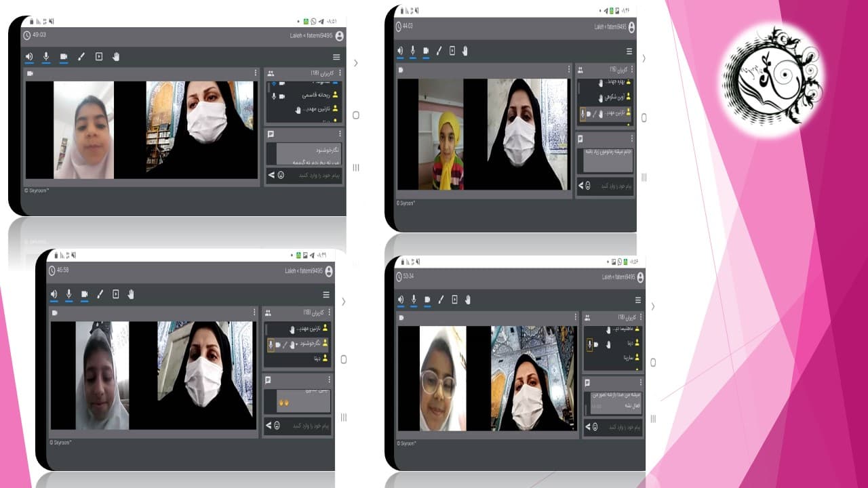Click the profile avatar in the 49:03 session
The width and height of the screenshot is (868, 488).
(339, 36)
